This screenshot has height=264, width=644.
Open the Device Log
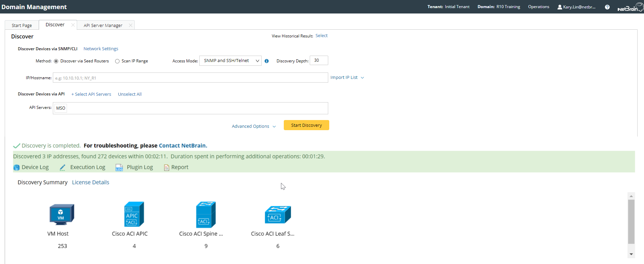[31, 167]
